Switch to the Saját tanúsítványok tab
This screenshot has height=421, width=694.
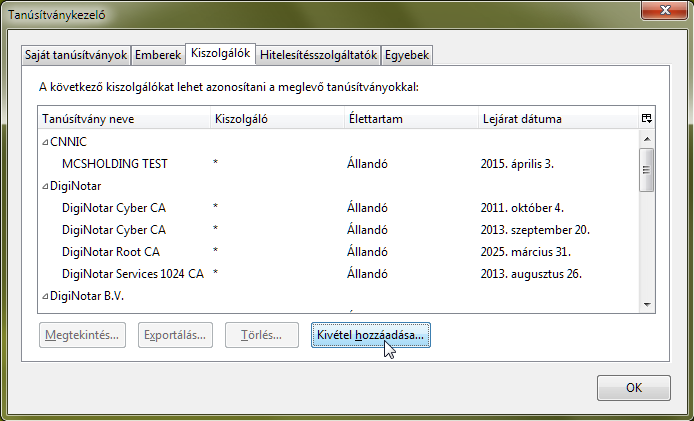(x=76, y=55)
